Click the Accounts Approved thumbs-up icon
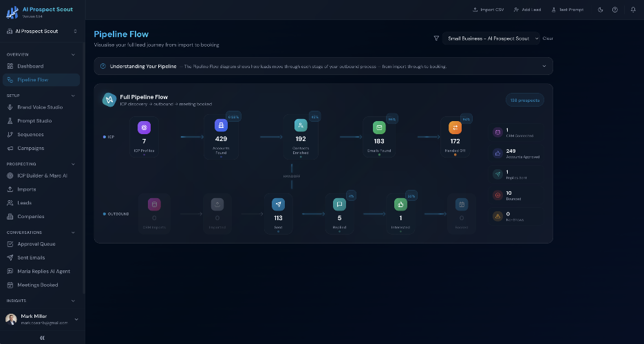644x344 pixels. point(497,153)
